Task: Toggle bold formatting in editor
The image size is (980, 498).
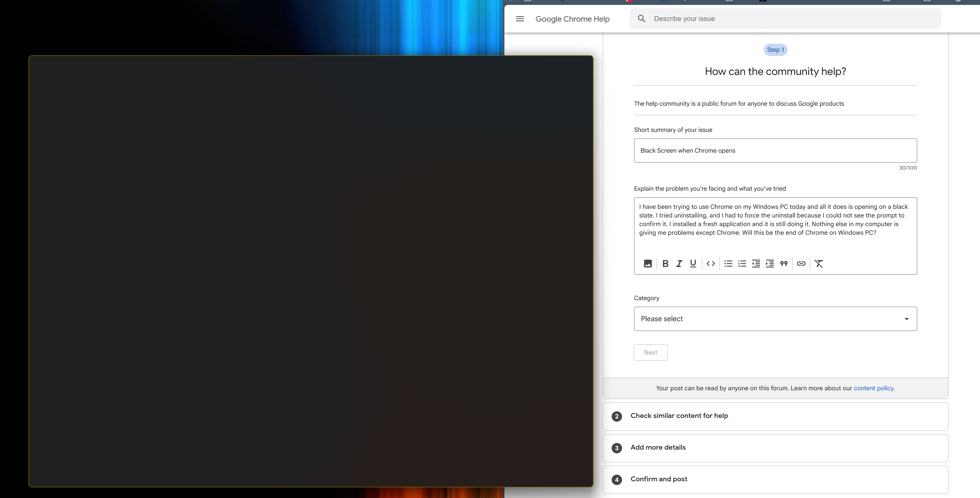Action: pos(665,264)
